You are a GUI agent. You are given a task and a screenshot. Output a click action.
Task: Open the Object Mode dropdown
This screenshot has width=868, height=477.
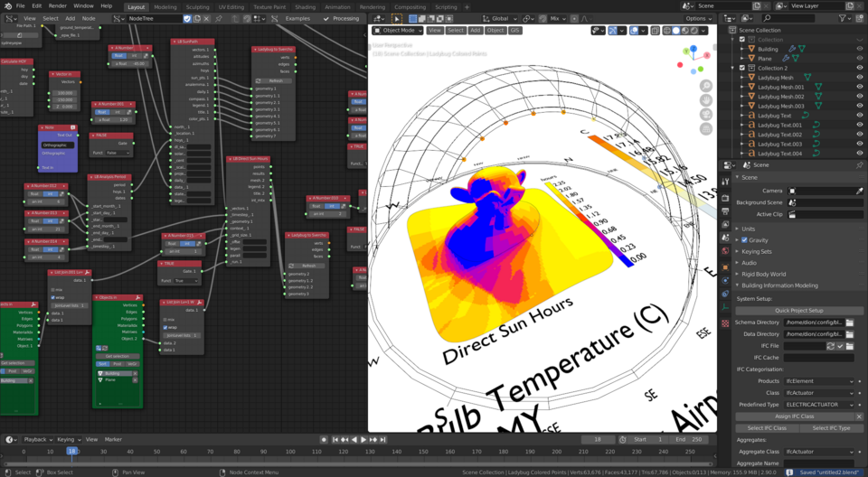tap(398, 31)
